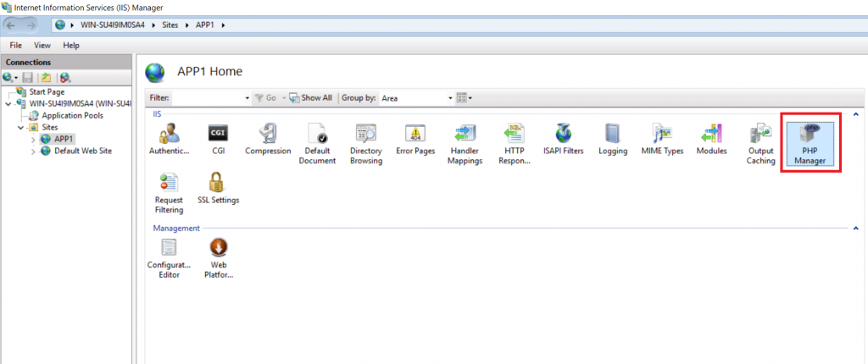Image resolution: width=868 pixels, height=364 pixels.
Task: Open the Compression feature
Action: (x=268, y=140)
